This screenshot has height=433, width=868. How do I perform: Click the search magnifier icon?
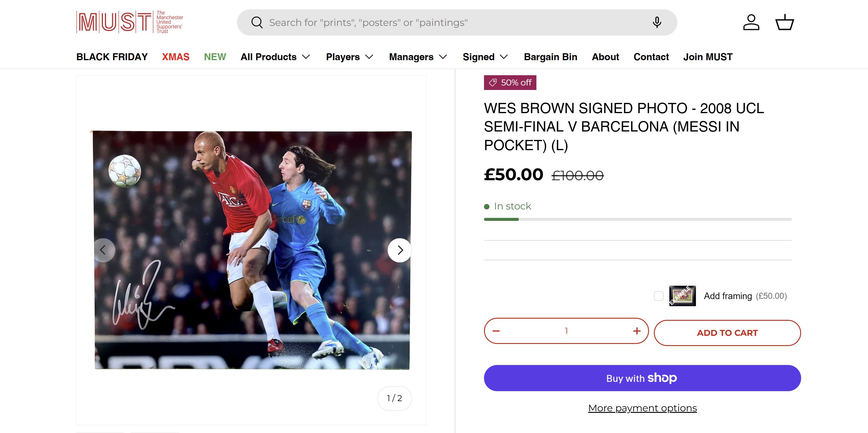[x=257, y=23]
